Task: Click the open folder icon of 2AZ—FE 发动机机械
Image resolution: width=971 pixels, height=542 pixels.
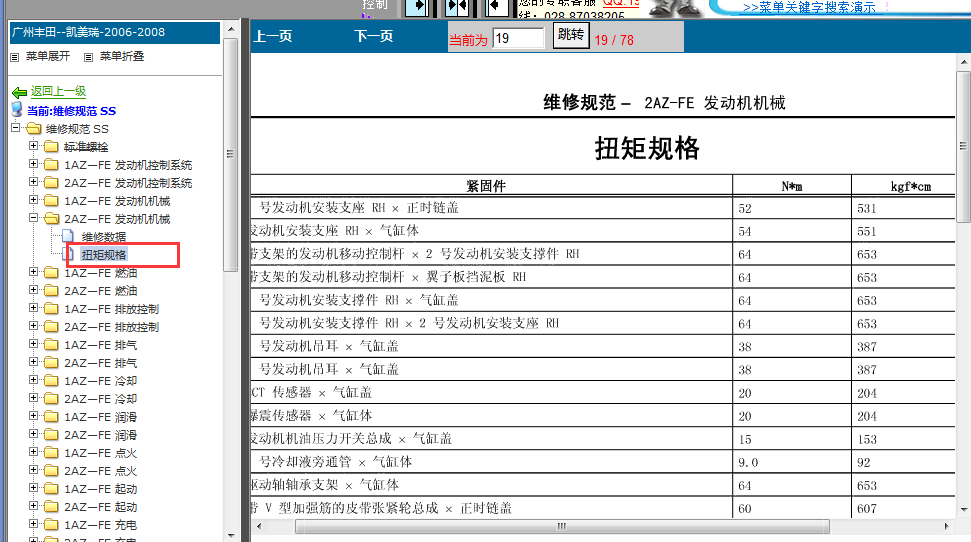Action: pyautogui.click(x=51, y=218)
